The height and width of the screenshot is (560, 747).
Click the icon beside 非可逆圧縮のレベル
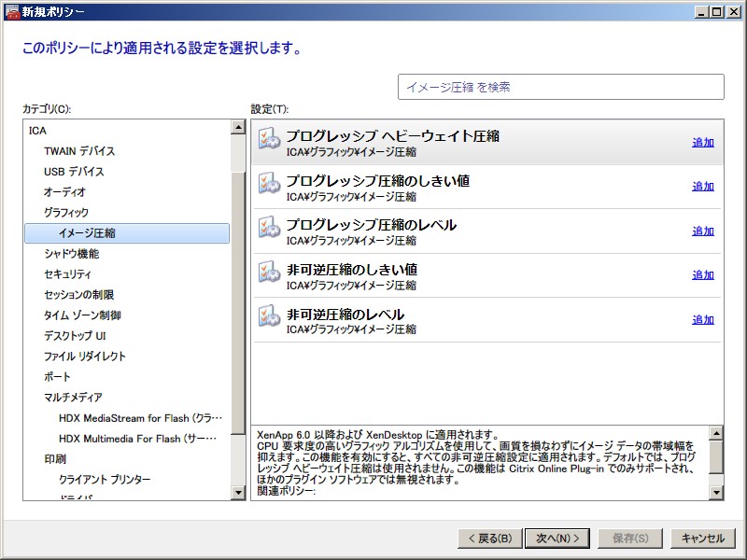tap(269, 317)
